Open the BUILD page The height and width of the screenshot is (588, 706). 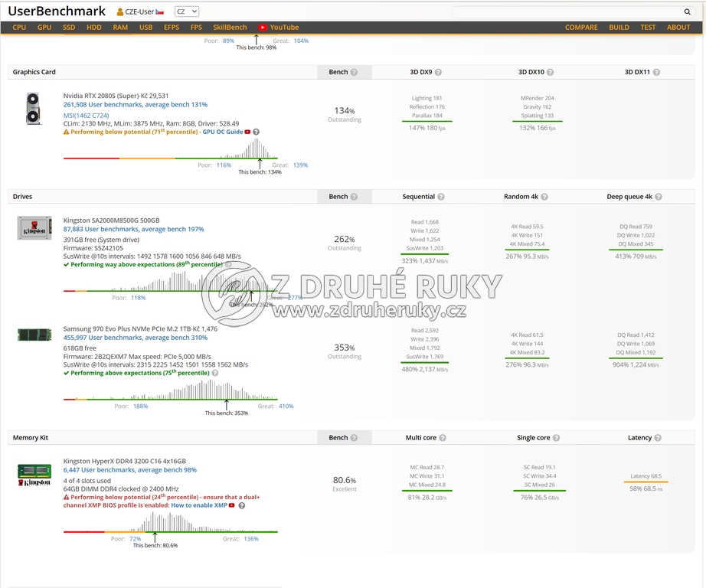coord(619,28)
